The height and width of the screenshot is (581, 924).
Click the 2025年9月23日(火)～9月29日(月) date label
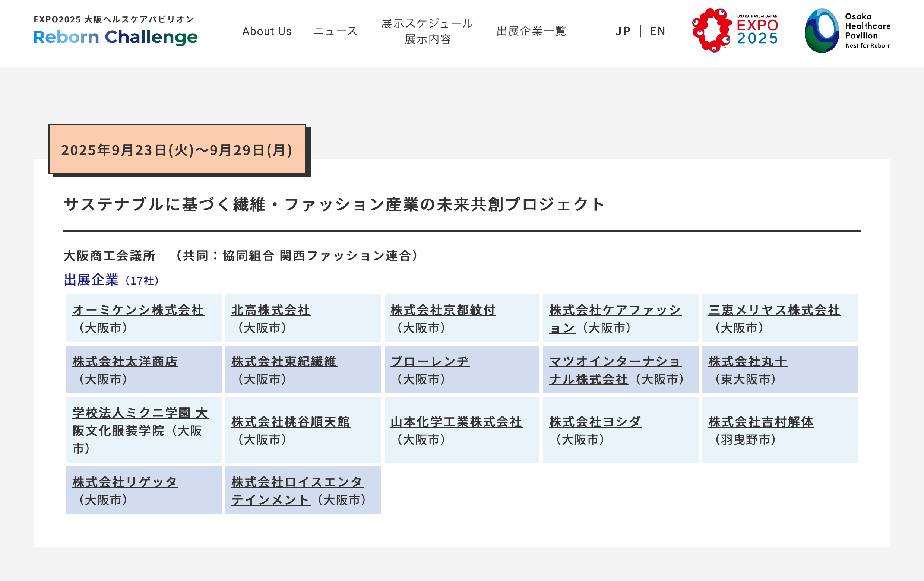coord(177,150)
